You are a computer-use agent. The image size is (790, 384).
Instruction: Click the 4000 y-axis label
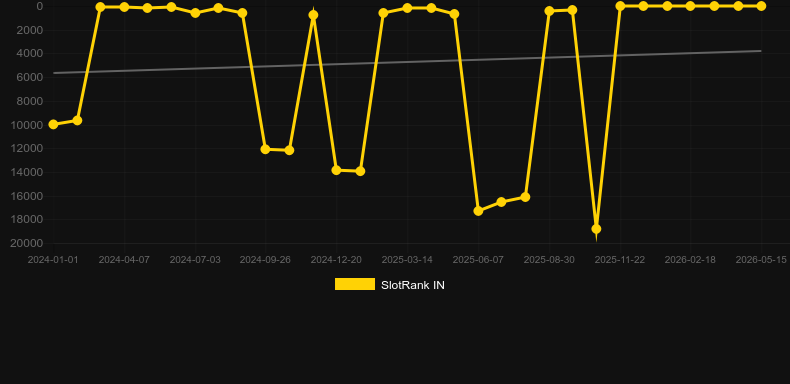pyautogui.click(x=30, y=54)
